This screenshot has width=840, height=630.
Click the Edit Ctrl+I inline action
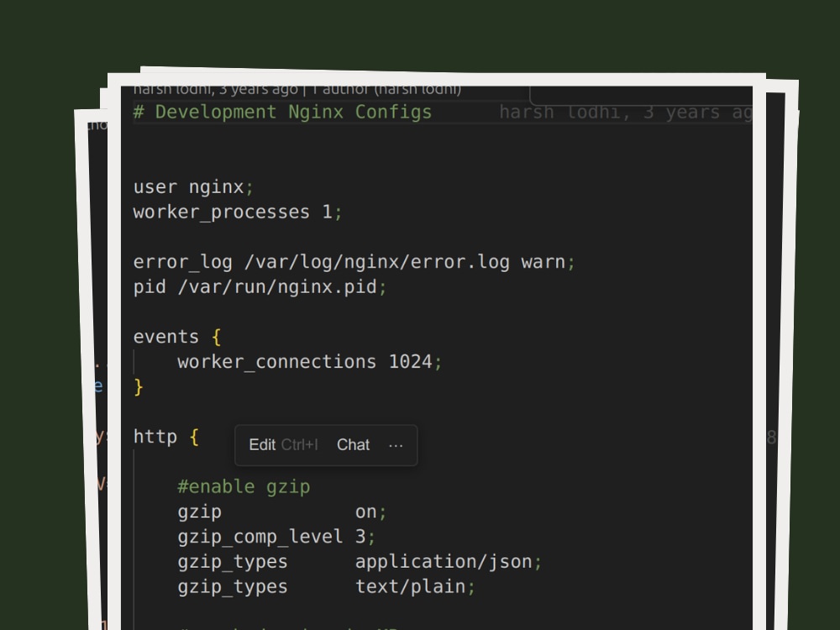283,444
